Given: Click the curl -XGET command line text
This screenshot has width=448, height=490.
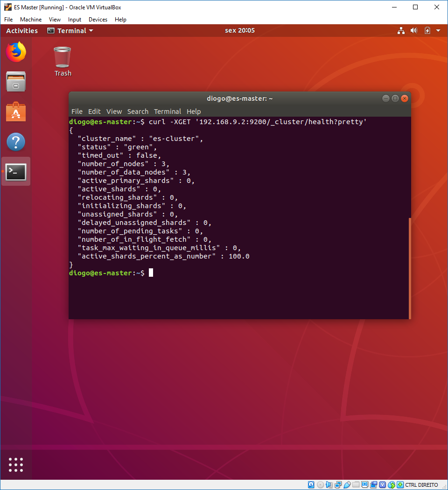Looking at the screenshot, I should click(x=258, y=122).
